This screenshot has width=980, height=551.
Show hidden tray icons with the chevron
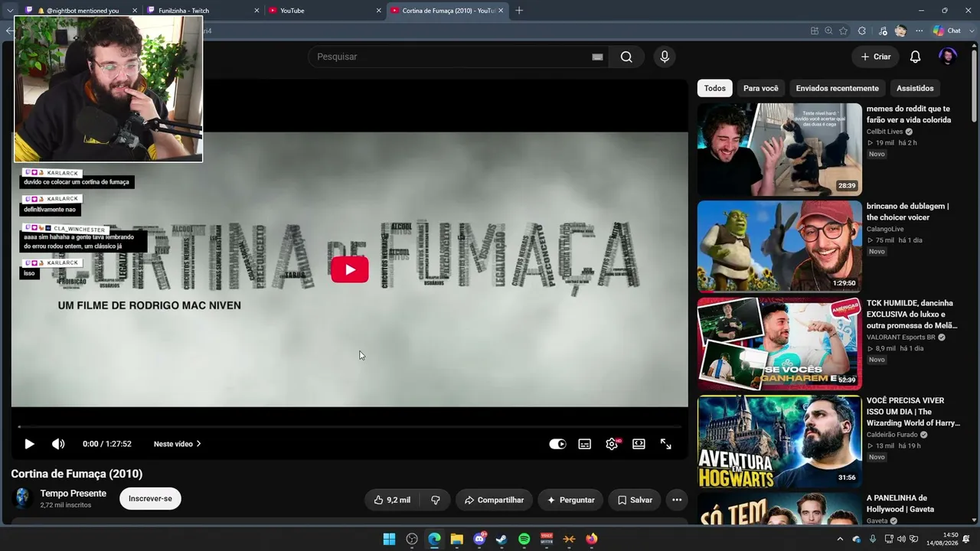coord(840,539)
